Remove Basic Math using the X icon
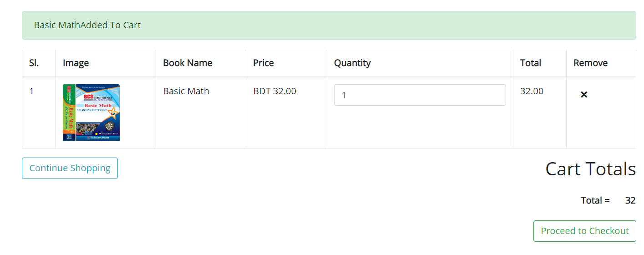This screenshot has width=644, height=255. click(584, 95)
